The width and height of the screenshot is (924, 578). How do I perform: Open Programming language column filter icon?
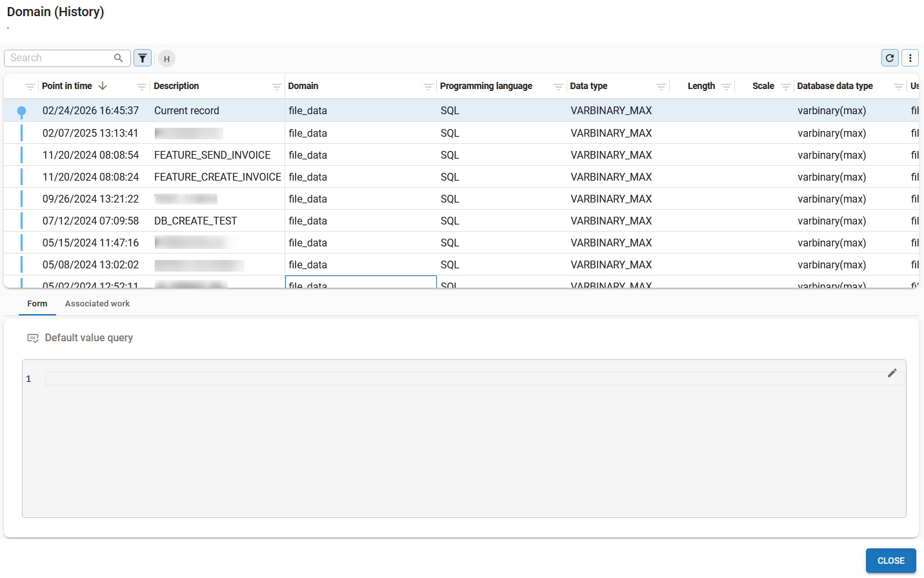pyautogui.click(x=558, y=86)
